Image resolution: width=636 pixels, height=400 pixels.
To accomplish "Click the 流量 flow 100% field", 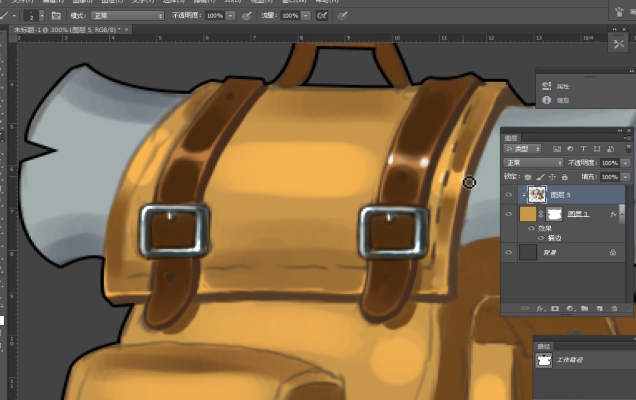I will coord(290,16).
